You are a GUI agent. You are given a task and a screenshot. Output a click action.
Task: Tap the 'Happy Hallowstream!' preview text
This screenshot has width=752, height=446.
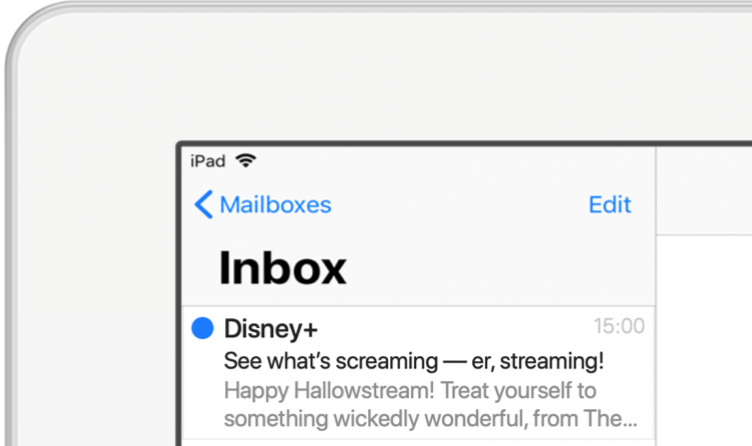[329, 390]
